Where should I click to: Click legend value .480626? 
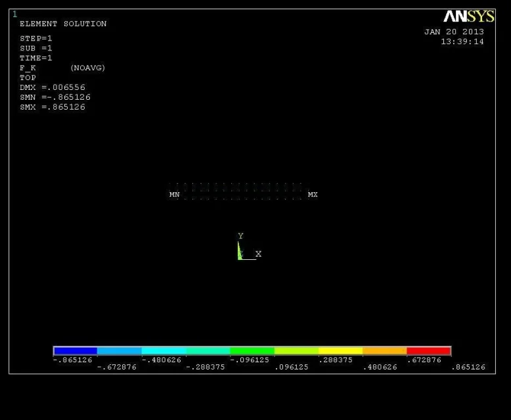(x=380, y=367)
